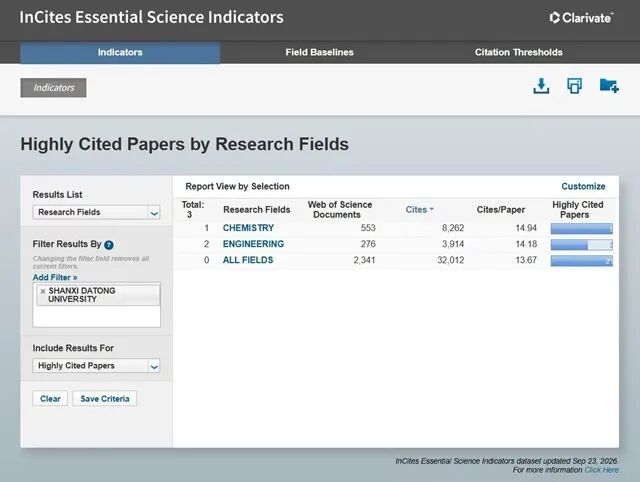This screenshot has height=482, width=640.
Task: Click the Research Fields column header
Action: [x=257, y=210]
